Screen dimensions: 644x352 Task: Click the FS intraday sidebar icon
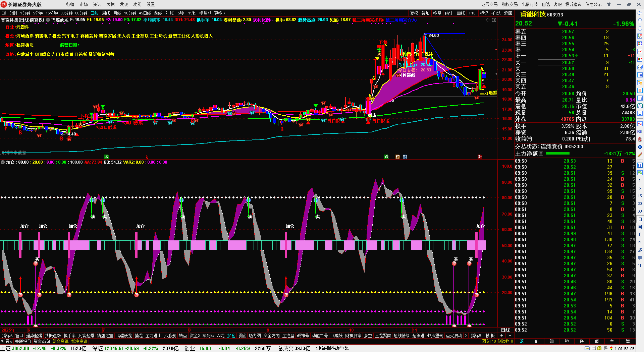pos(640,165)
